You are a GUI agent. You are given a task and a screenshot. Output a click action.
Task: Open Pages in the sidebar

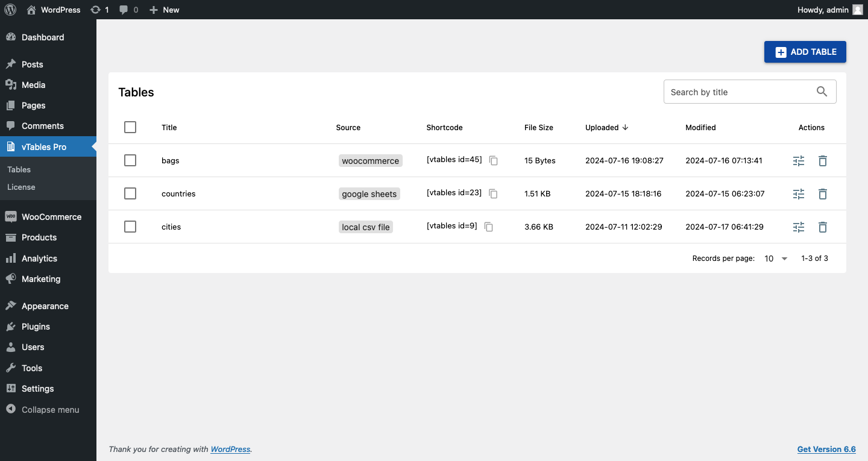pos(48,105)
